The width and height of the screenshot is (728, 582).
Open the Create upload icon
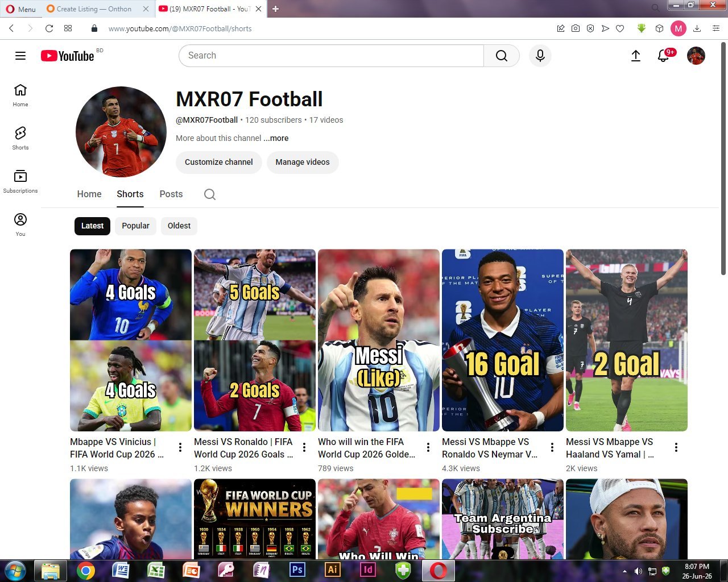(x=636, y=56)
